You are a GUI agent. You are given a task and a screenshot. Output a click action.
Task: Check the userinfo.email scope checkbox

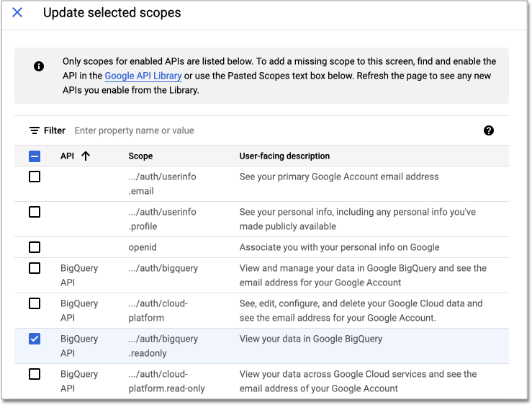tap(35, 177)
